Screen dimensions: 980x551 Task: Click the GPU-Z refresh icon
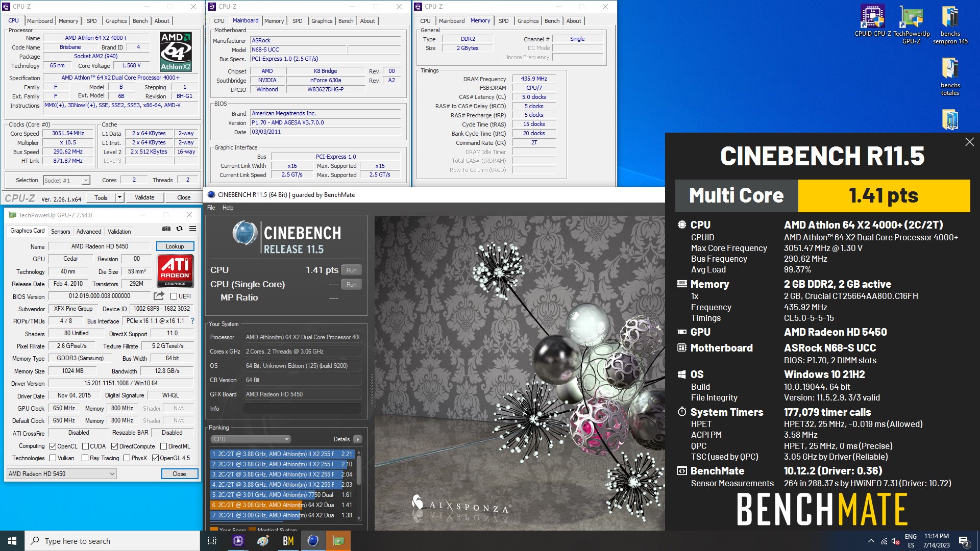tap(179, 229)
